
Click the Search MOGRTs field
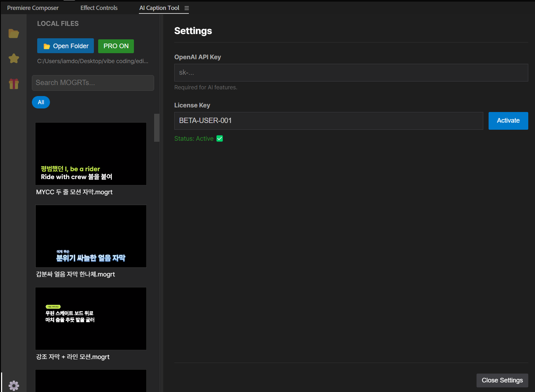(93, 83)
